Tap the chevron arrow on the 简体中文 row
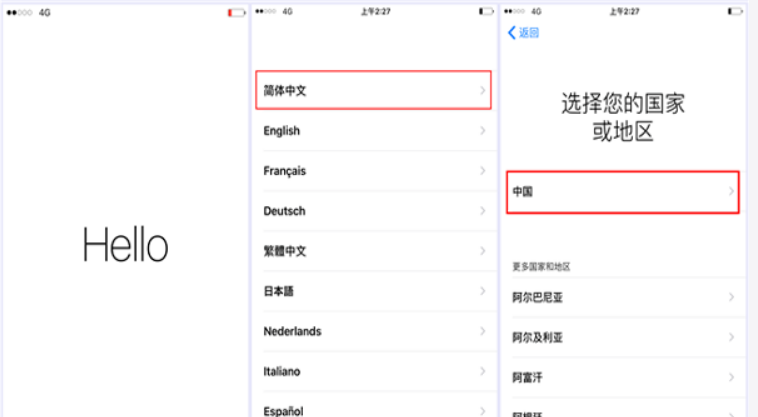This screenshot has height=417, width=758. [x=482, y=91]
